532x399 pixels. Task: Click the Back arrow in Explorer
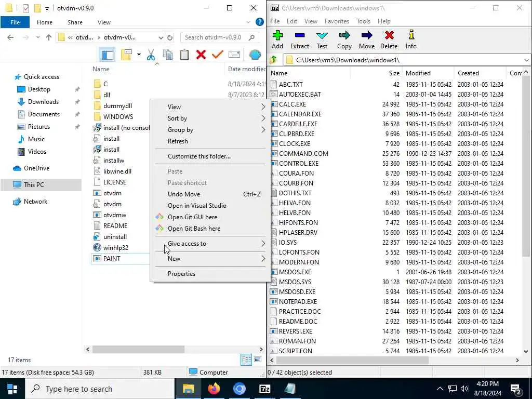point(10,37)
